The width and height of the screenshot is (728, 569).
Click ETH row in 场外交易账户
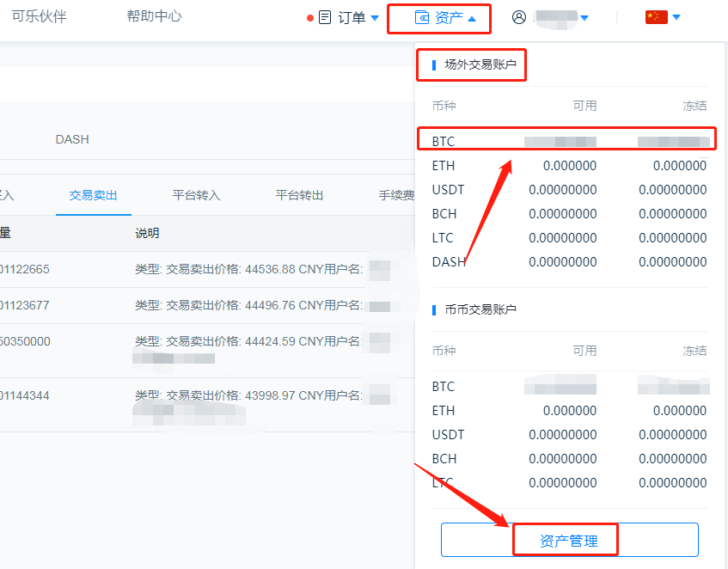pyautogui.click(x=569, y=166)
